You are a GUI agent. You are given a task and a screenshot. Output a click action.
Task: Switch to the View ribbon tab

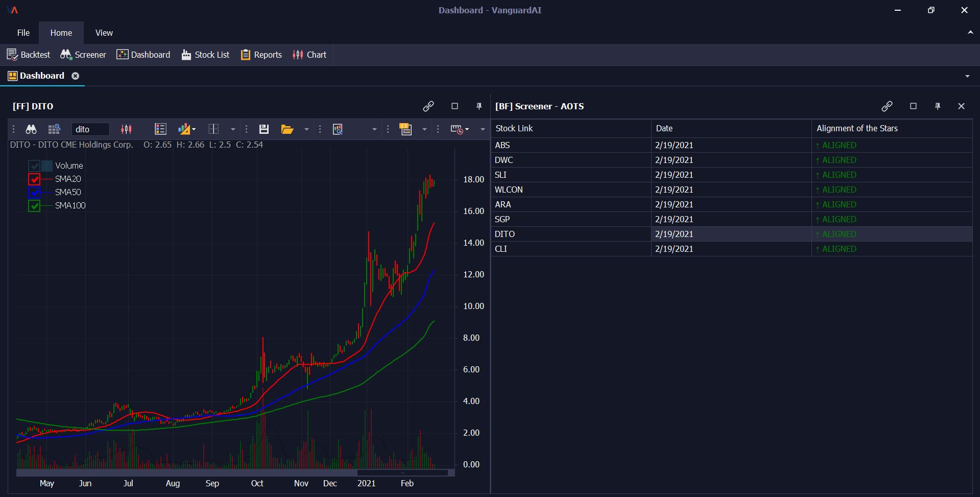pyautogui.click(x=104, y=33)
